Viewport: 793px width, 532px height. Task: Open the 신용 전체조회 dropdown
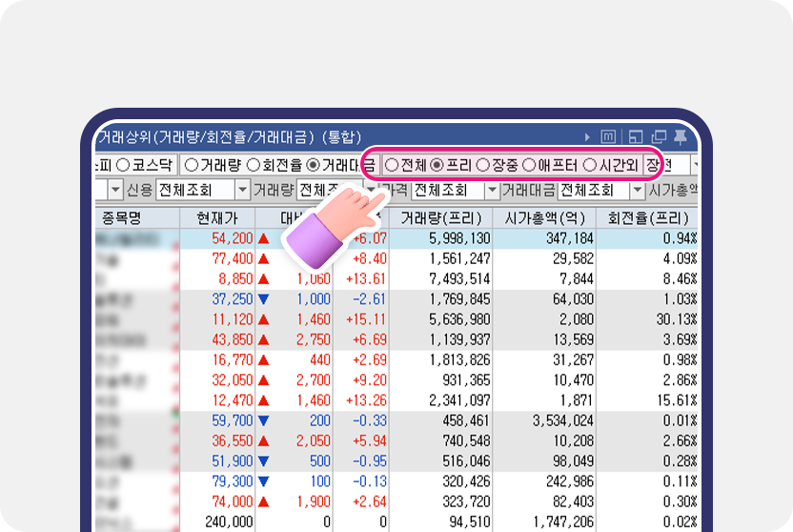click(x=243, y=190)
